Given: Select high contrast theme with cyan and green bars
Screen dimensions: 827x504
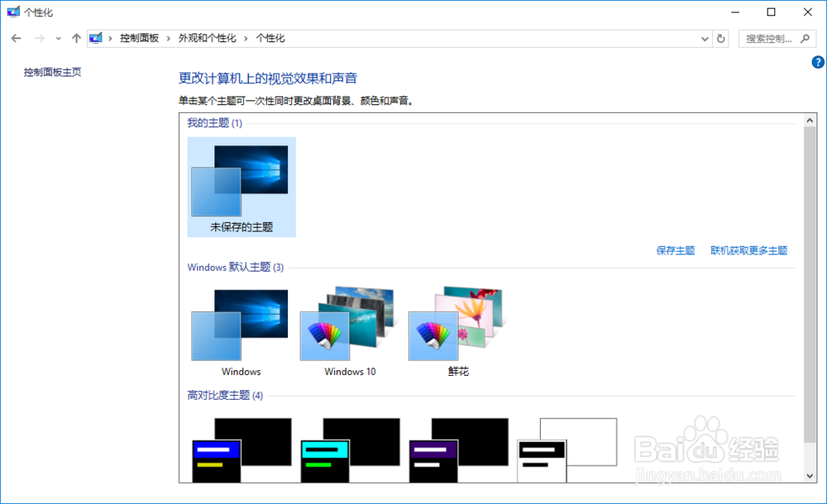Looking at the screenshot, I should [350, 450].
